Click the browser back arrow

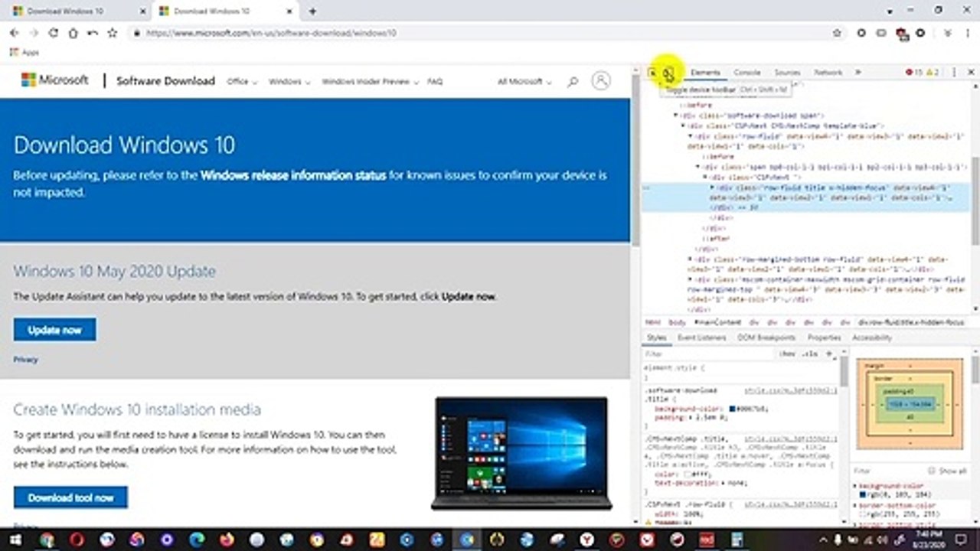coord(15,33)
